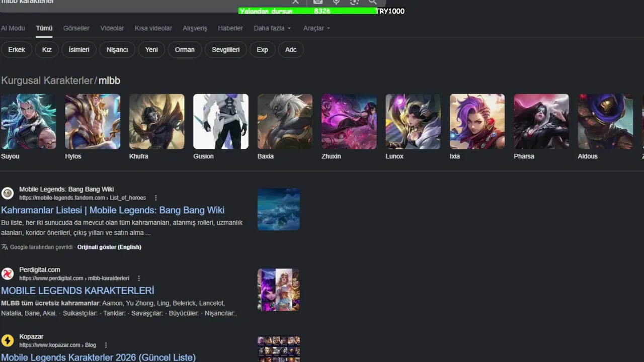
Task: Open the Aldous character card
Action: [605, 127]
